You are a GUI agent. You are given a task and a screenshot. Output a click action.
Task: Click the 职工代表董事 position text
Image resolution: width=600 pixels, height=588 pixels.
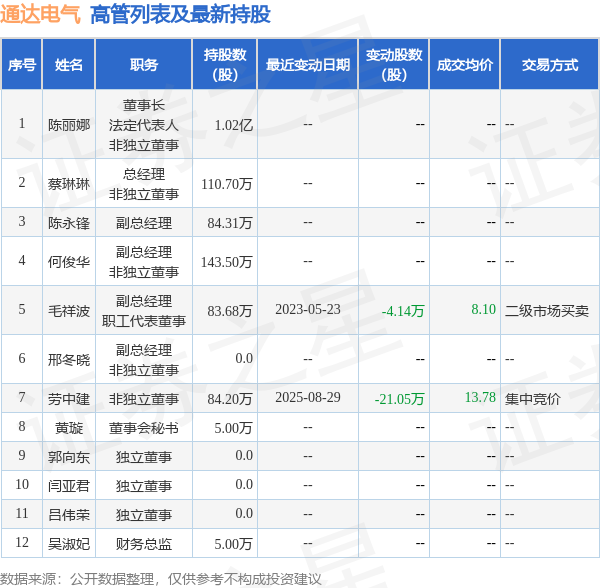click(x=143, y=321)
